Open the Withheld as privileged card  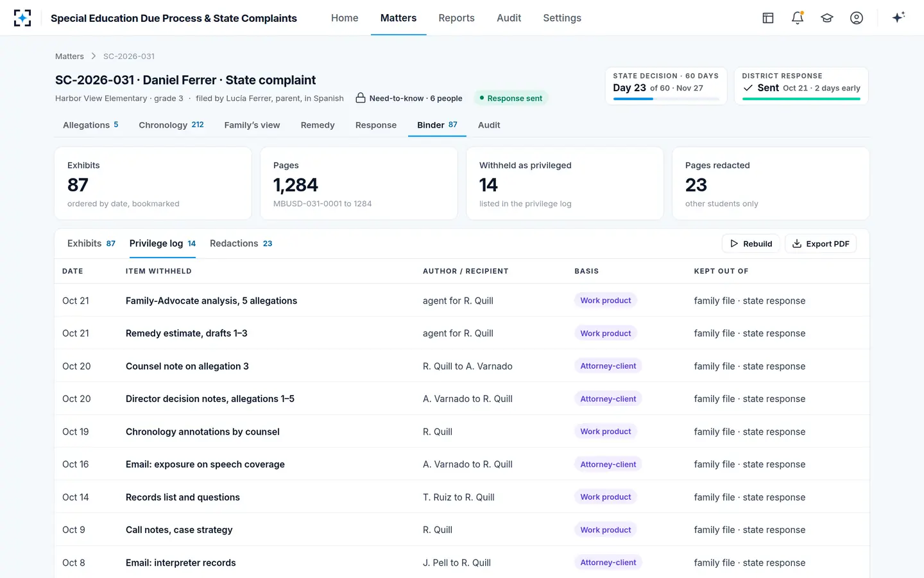point(565,184)
